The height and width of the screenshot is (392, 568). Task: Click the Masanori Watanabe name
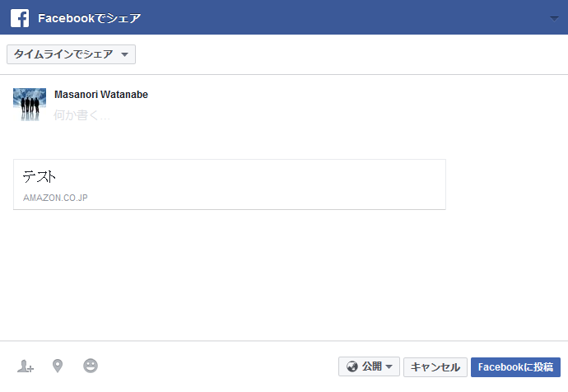pos(101,95)
